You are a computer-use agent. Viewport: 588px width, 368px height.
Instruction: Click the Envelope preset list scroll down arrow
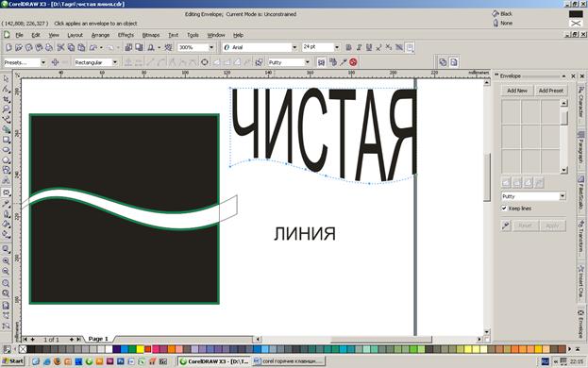[x=564, y=170]
